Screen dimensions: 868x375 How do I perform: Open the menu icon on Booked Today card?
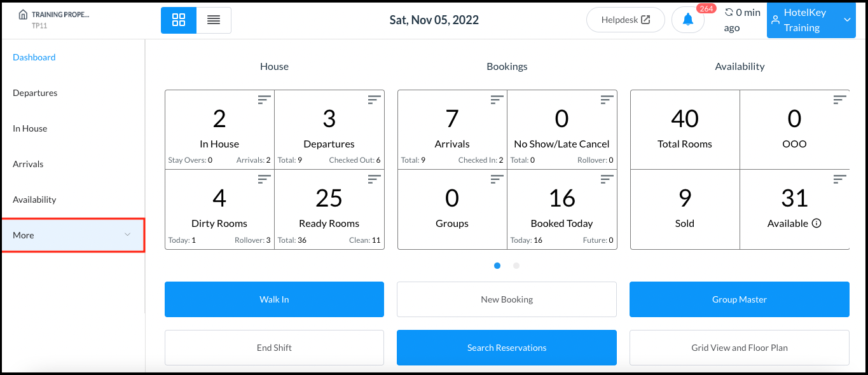[606, 179]
